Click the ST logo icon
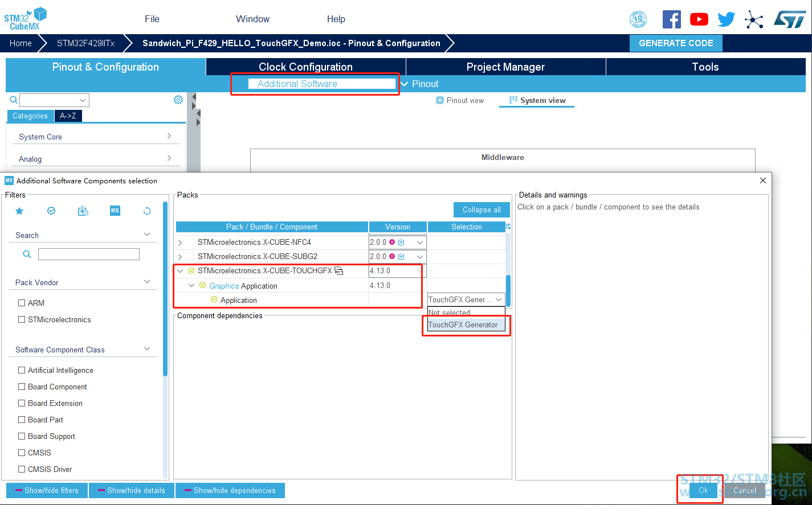Screen dimensions: 812x505 click(790, 19)
